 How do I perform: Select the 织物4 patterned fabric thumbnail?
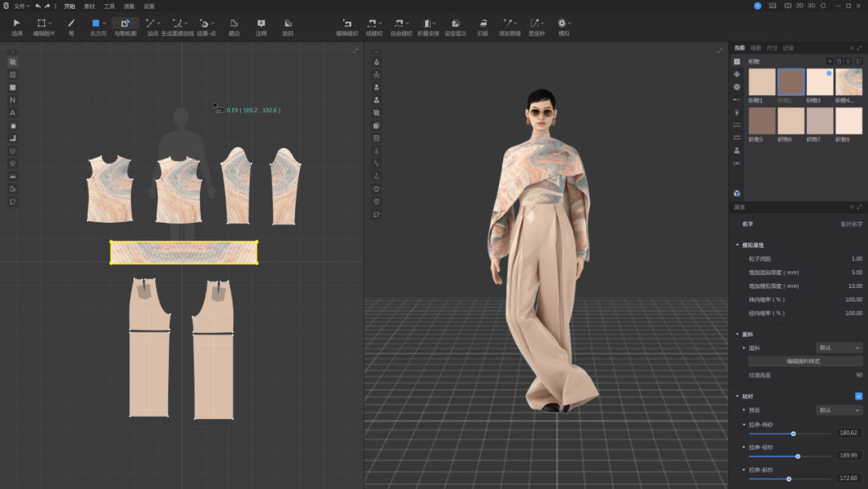coord(849,82)
